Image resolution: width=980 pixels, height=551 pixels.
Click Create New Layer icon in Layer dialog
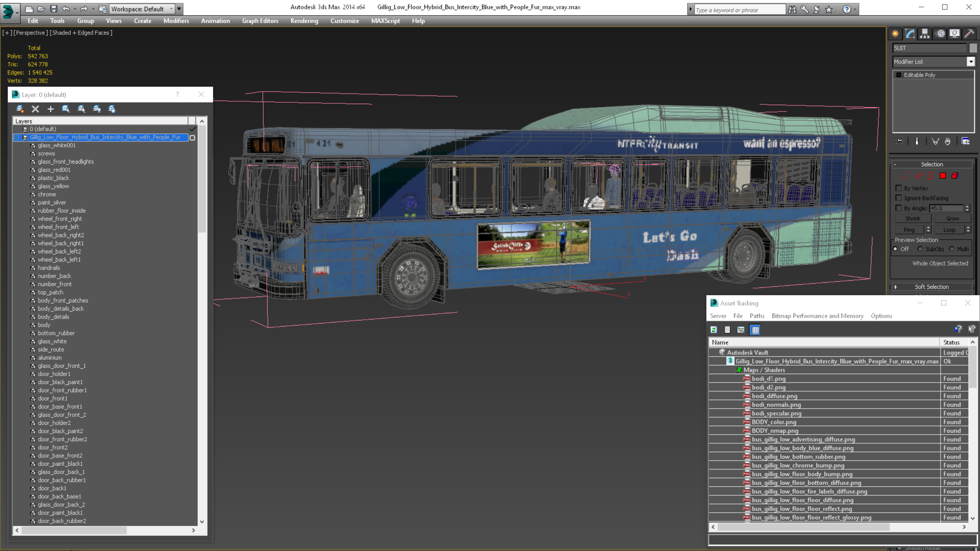(x=20, y=109)
